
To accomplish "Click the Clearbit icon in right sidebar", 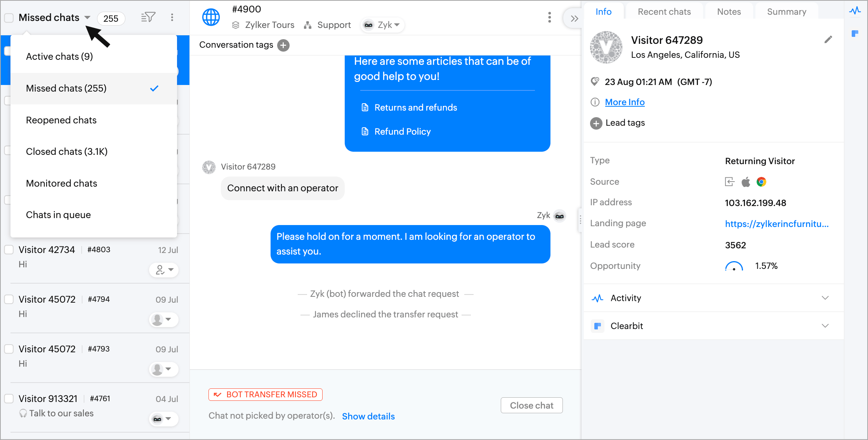I will (855, 33).
